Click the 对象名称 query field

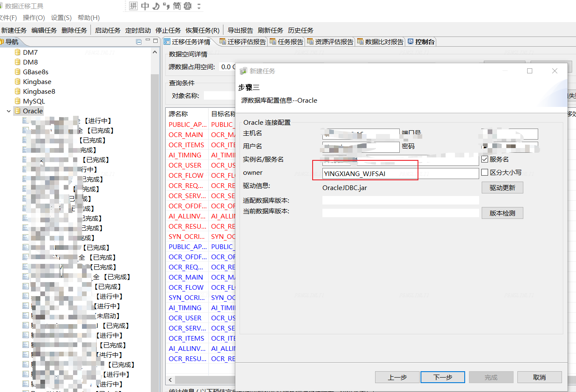(219, 95)
